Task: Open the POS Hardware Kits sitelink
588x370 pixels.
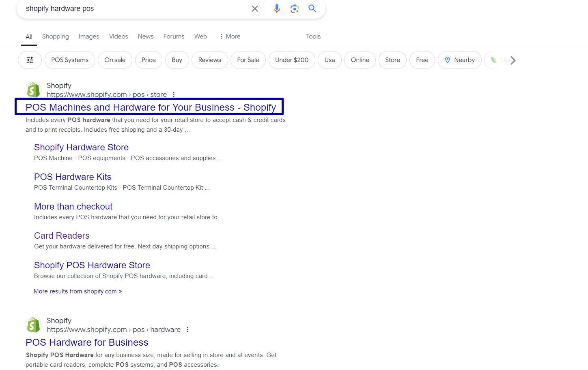Action: pyautogui.click(x=73, y=177)
